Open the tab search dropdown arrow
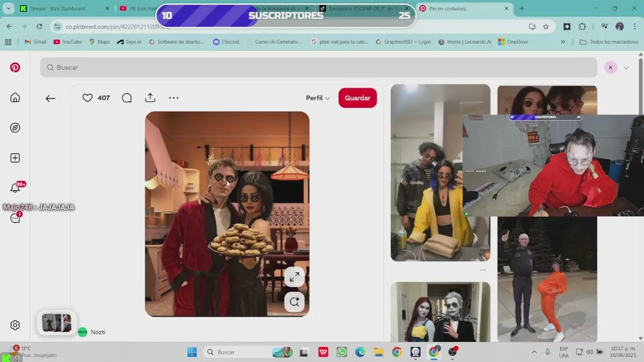The height and width of the screenshot is (362, 644). pos(8,9)
